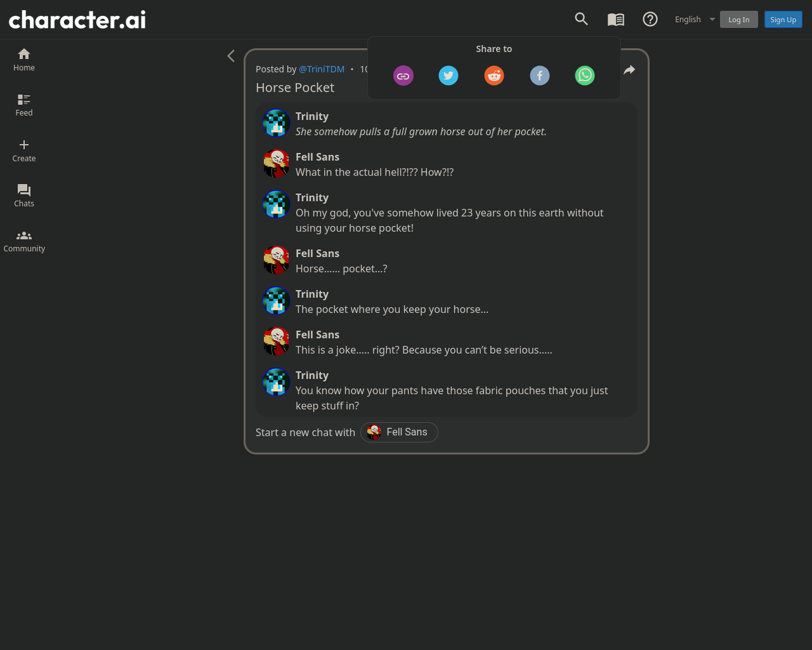Click Fell Sans avatar beside 'Horse...... pocket...?'

pos(277,260)
